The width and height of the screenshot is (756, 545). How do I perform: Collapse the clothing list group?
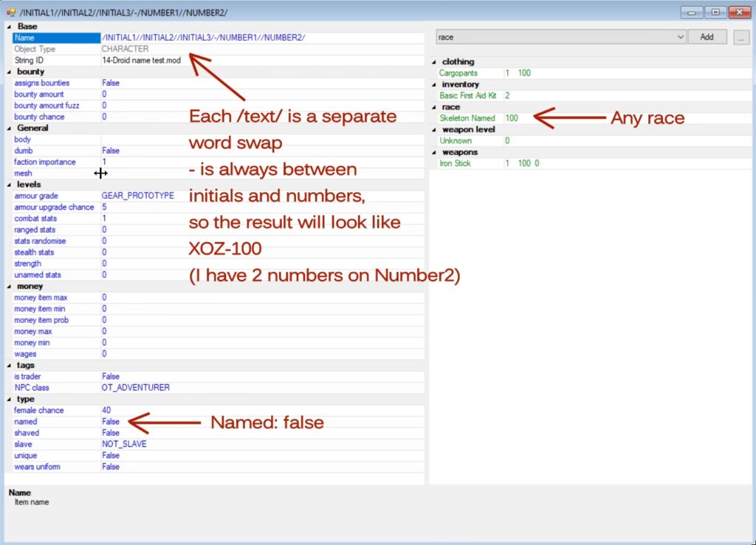(x=434, y=62)
